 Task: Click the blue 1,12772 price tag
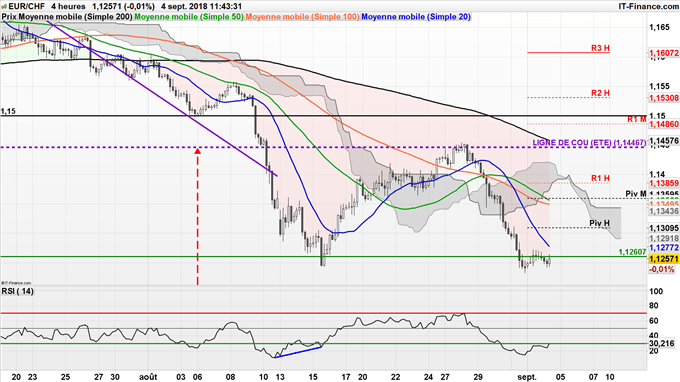tap(664, 248)
